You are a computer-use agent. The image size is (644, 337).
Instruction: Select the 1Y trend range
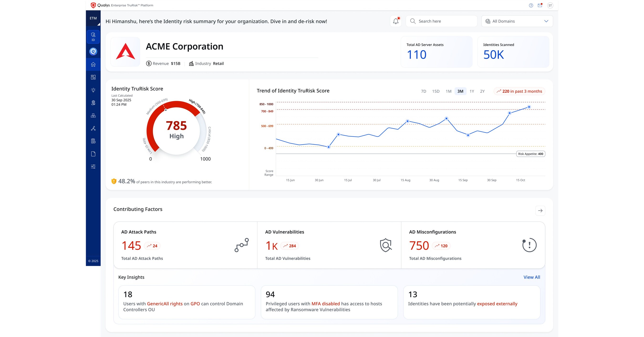[472, 91]
